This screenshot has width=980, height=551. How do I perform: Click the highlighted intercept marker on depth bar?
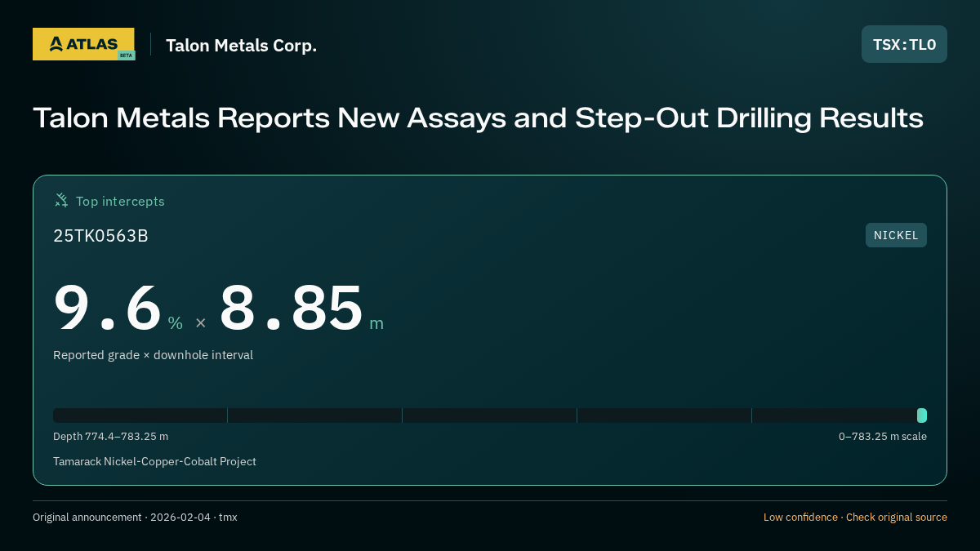click(922, 415)
